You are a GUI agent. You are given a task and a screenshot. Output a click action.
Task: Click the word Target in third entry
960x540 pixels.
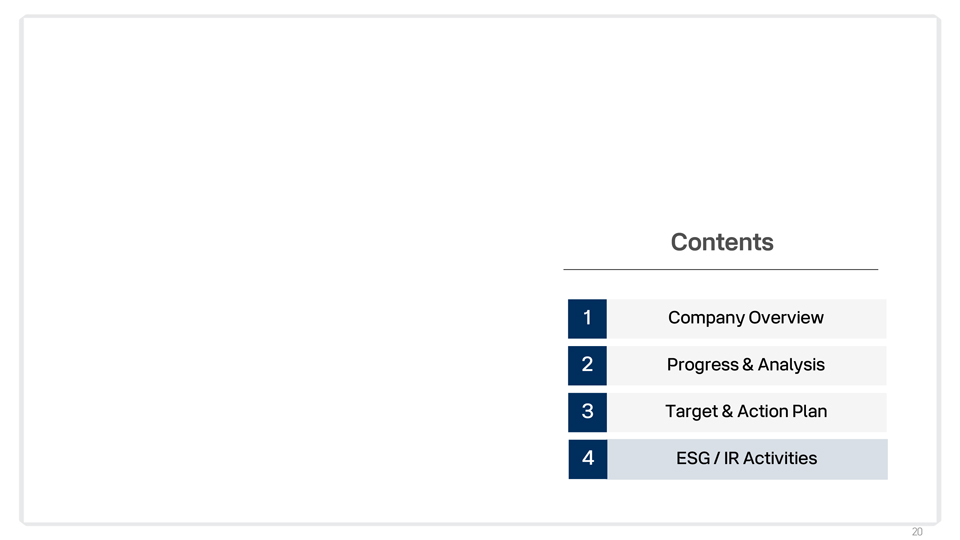[x=690, y=411]
